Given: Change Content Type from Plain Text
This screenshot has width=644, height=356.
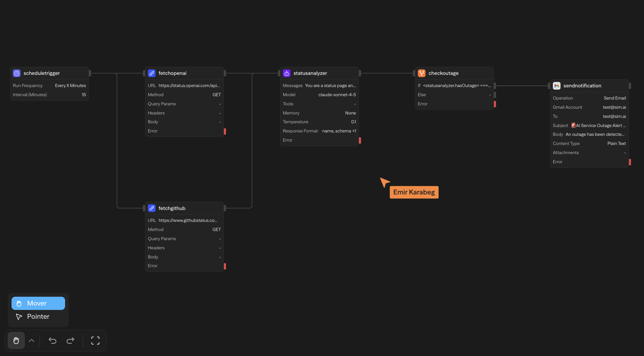Looking at the screenshot, I should [x=617, y=143].
